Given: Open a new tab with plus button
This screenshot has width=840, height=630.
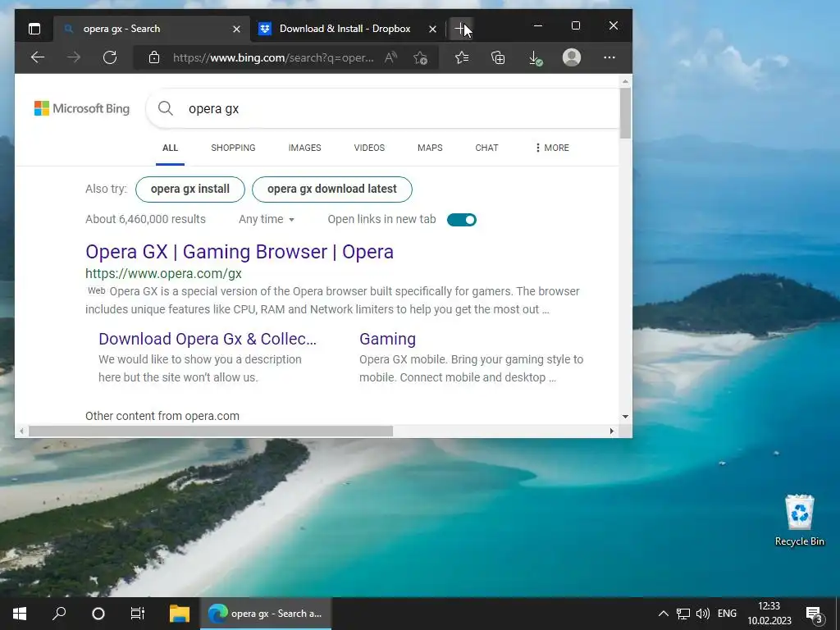Looking at the screenshot, I should pos(461,29).
